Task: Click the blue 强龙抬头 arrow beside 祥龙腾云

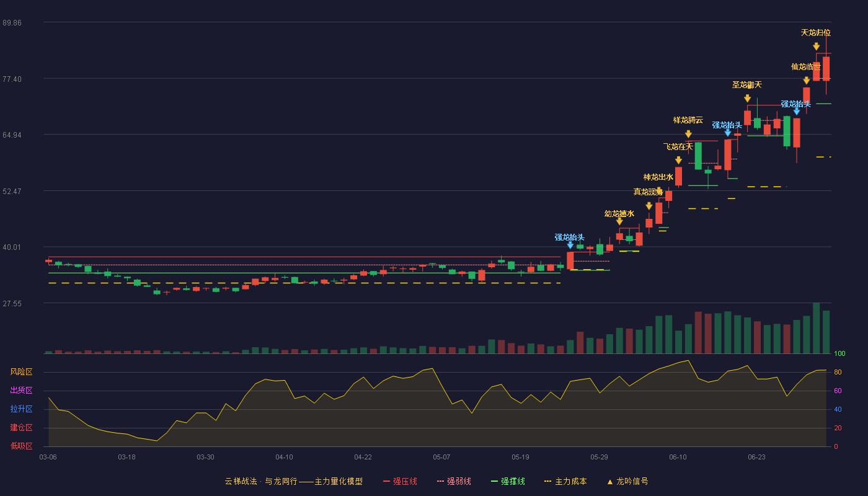Action: point(727,133)
